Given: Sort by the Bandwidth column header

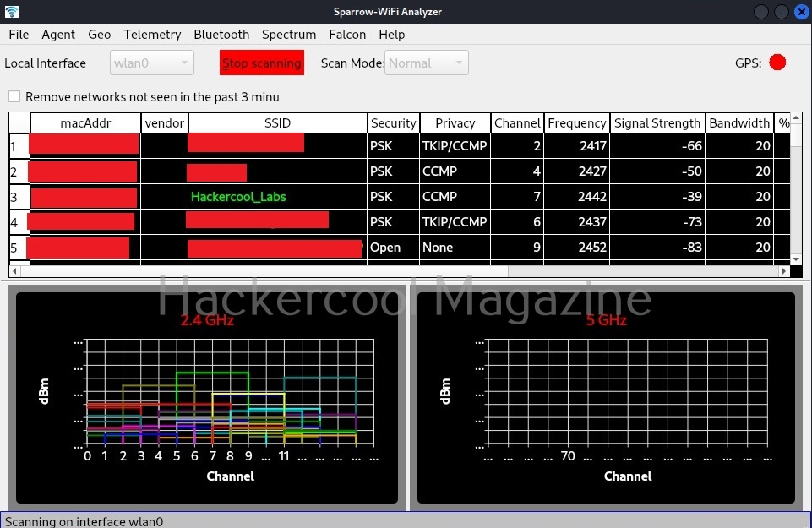Looking at the screenshot, I should [x=739, y=123].
